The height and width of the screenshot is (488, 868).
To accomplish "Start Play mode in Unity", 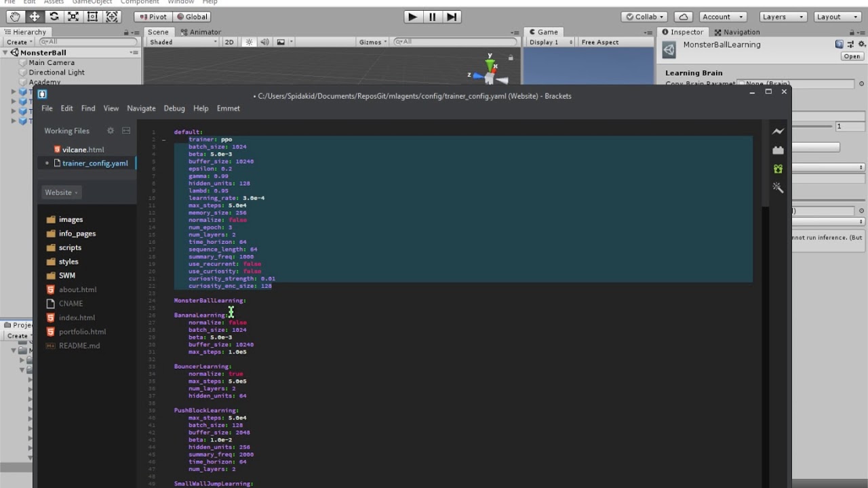I will click(412, 16).
